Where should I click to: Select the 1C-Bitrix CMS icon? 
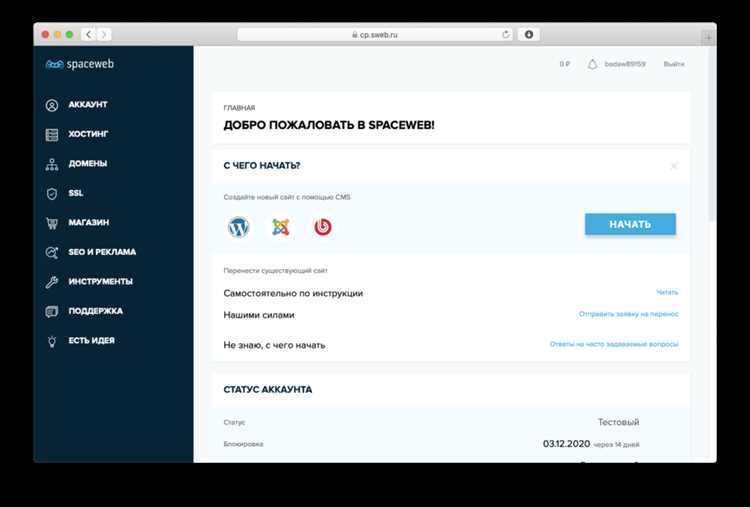click(x=323, y=227)
